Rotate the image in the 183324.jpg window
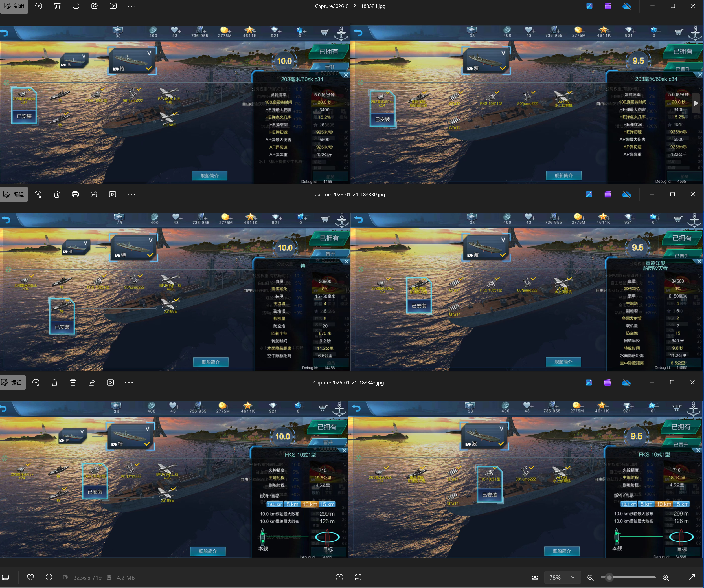The width and height of the screenshot is (704, 588). [x=39, y=6]
